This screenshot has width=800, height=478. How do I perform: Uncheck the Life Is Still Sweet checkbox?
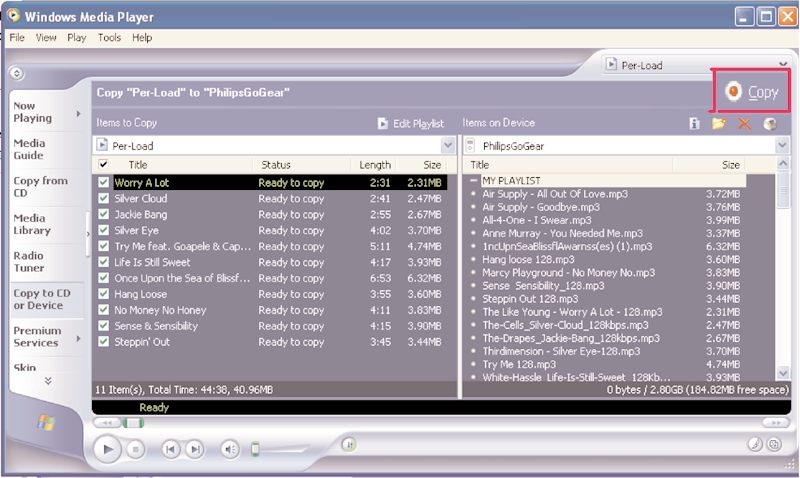tap(103, 262)
